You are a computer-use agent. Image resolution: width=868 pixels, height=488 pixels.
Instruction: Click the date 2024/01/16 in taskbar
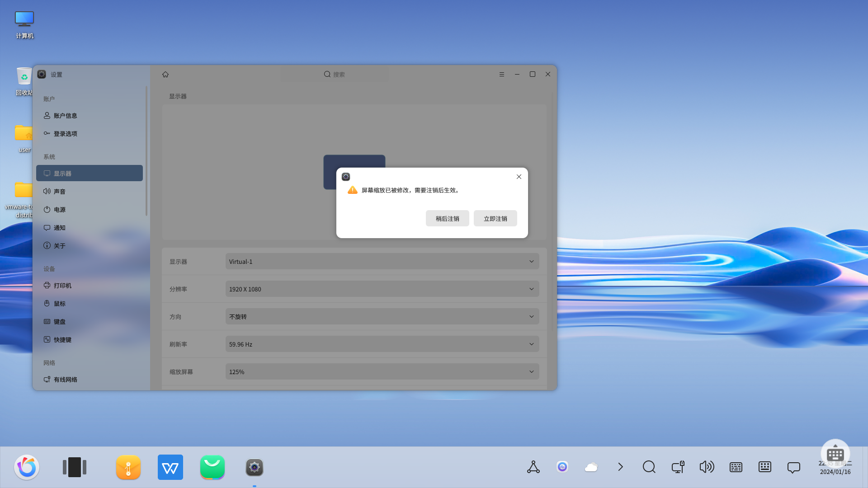click(x=835, y=472)
